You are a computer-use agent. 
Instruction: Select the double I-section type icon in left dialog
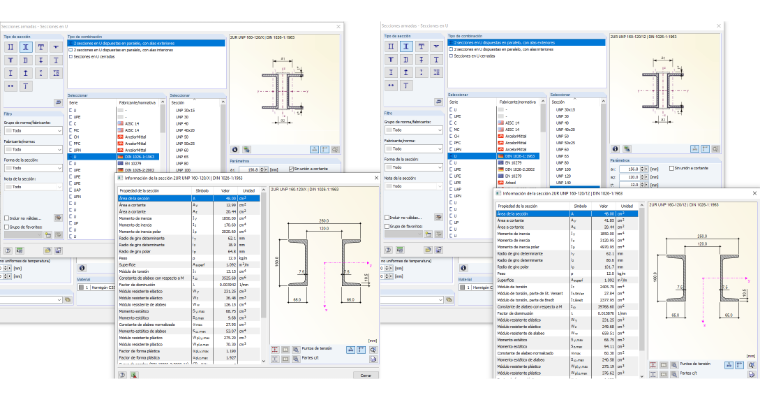11,47
